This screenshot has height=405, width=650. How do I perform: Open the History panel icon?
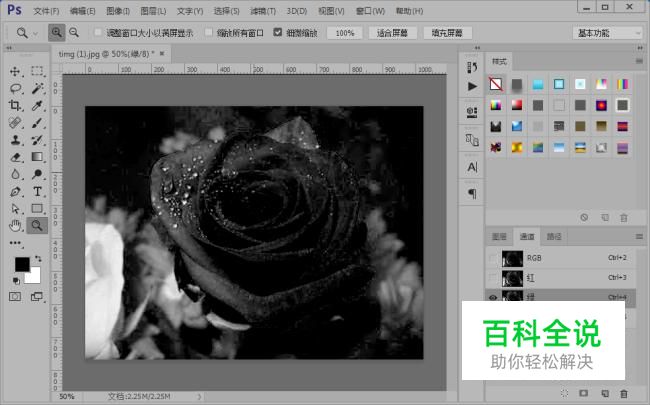472,67
